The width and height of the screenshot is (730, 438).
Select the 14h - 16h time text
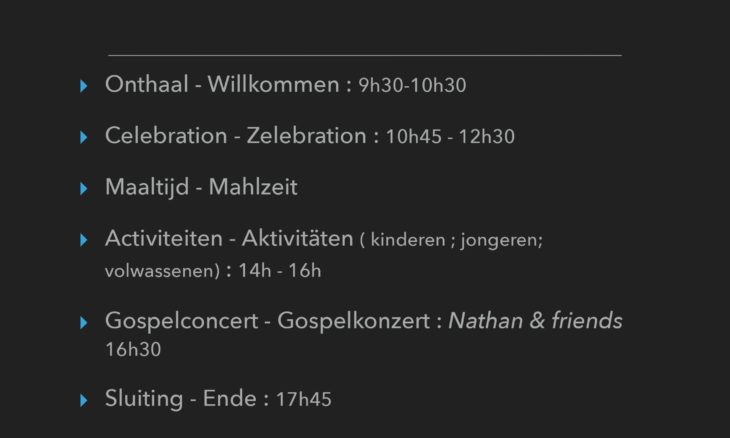(x=280, y=270)
